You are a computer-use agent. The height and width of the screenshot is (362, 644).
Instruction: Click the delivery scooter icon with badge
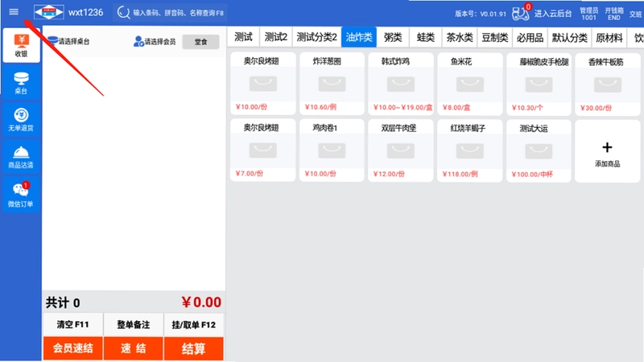pyautogui.click(x=521, y=13)
